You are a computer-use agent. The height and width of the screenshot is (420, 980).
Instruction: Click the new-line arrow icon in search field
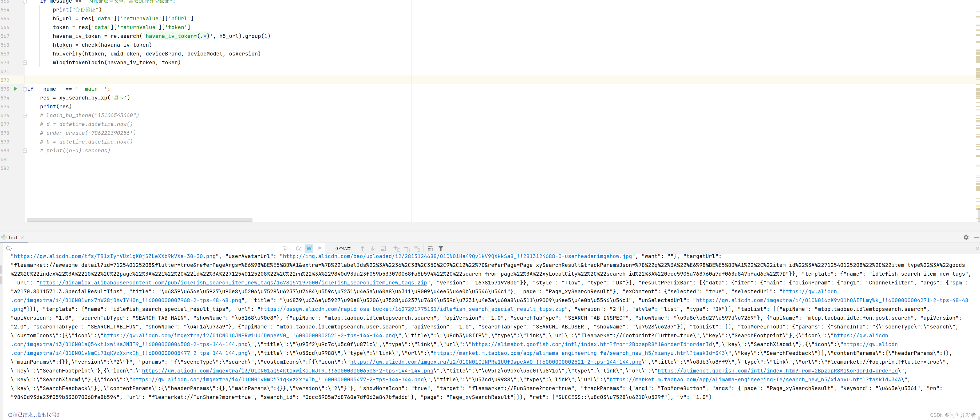[285, 248]
